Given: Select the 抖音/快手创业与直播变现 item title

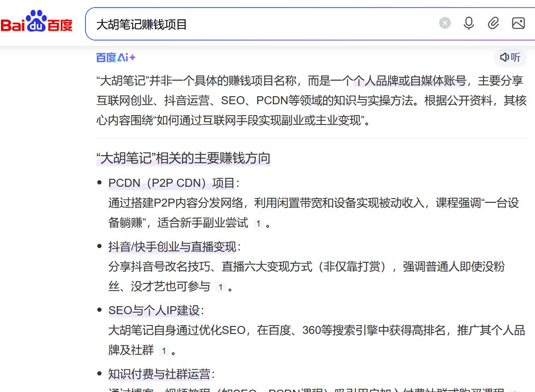Looking at the screenshot, I should pyautogui.click(x=174, y=247).
